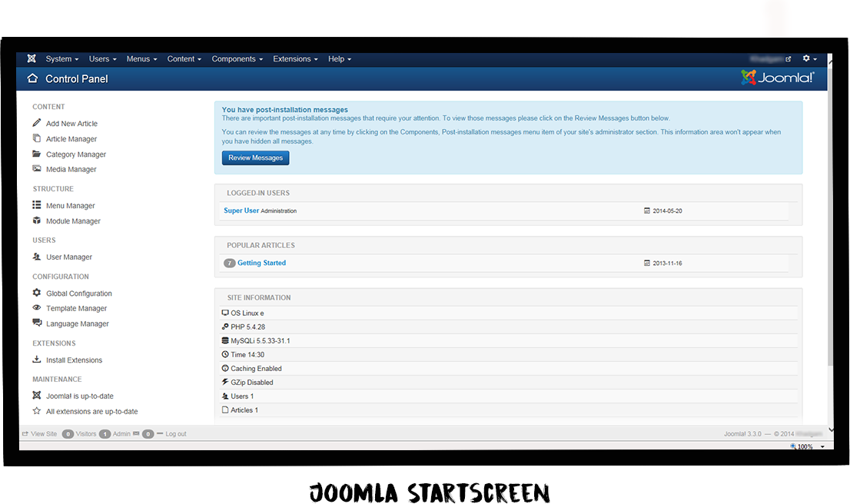The image size is (850, 504).
Task: Go to Module Manager
Action: pos(73,221)
